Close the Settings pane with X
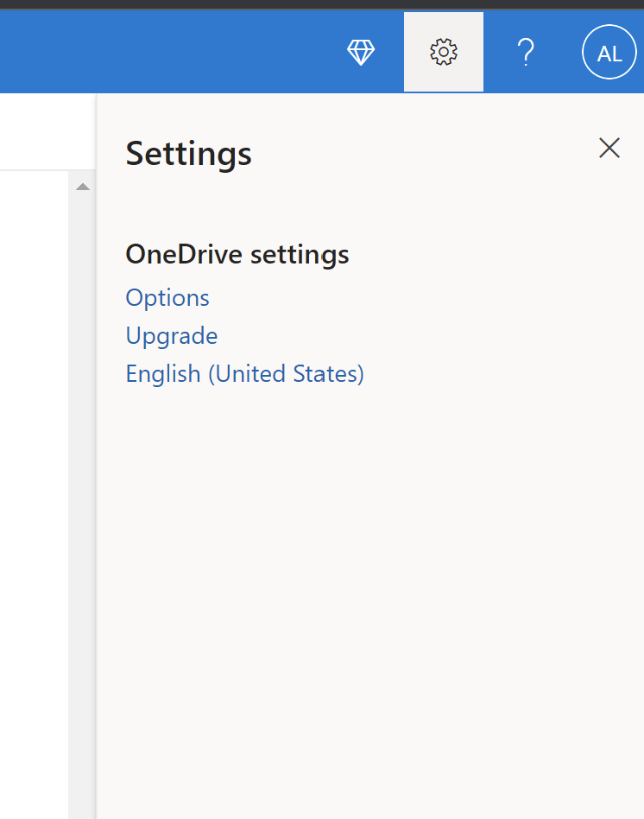 pyautogui.click(x=609, y=149)
